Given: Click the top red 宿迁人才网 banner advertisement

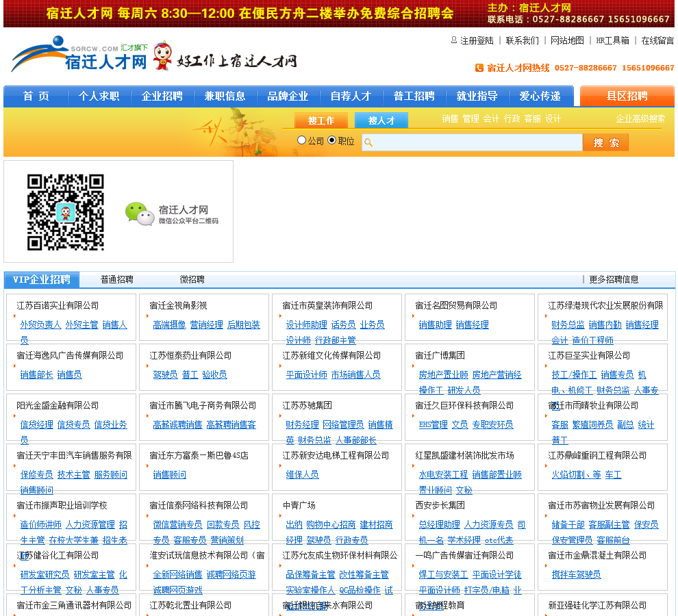Looking at the screenshot, I should pos(339,14).
